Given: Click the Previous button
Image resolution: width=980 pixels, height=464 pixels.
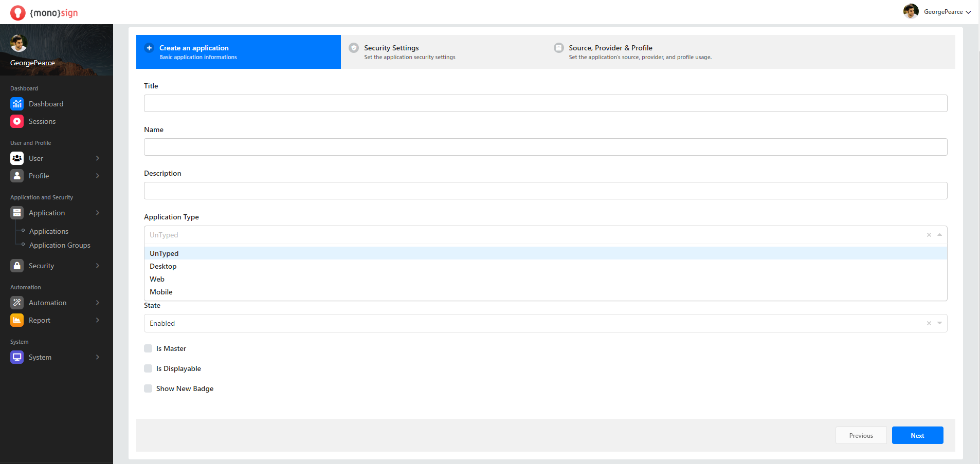Looking at the screenshot, I should click(861, 435).
